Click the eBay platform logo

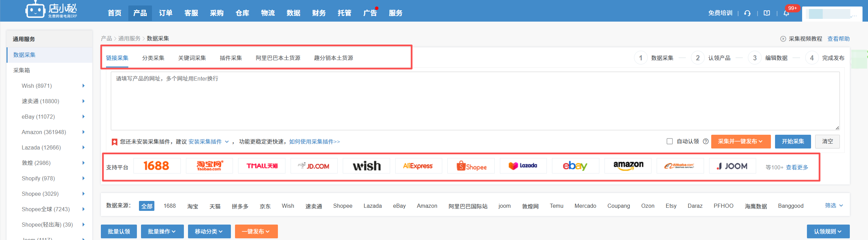point(576,166)
